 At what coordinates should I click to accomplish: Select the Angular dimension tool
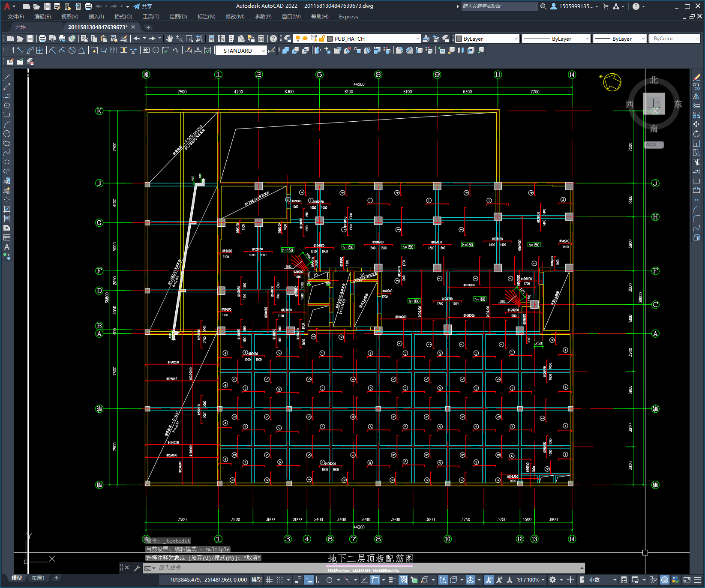pyautogui.click(x=81, y=50)
